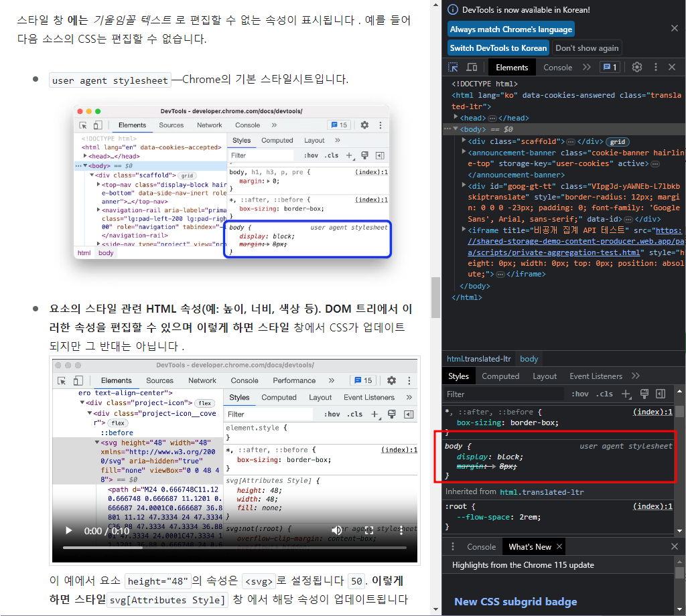The height and width of the screenshot is (616, 686).
Task: Open the iframe src URL link
Action: tap(575, 241)
